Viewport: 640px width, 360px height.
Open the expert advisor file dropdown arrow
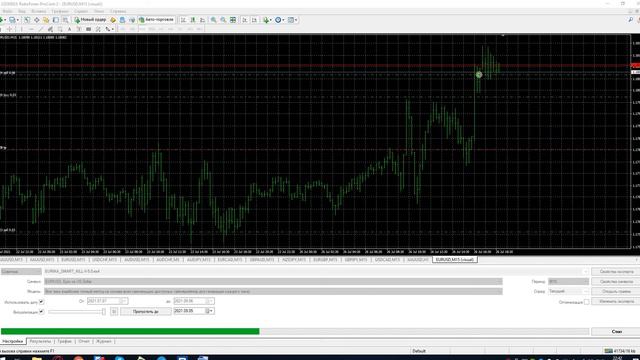coord(585,271)
